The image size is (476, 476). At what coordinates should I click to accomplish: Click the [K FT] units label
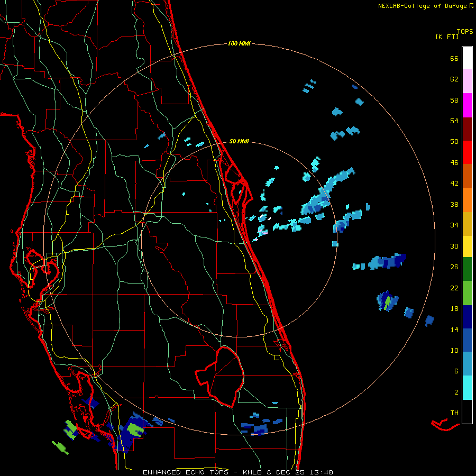pyautogui.click(x=447, y=37)
